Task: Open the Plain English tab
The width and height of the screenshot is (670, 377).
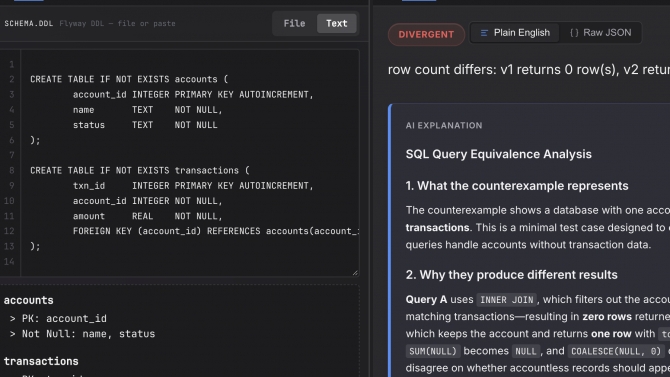Action: pos(514,33)
